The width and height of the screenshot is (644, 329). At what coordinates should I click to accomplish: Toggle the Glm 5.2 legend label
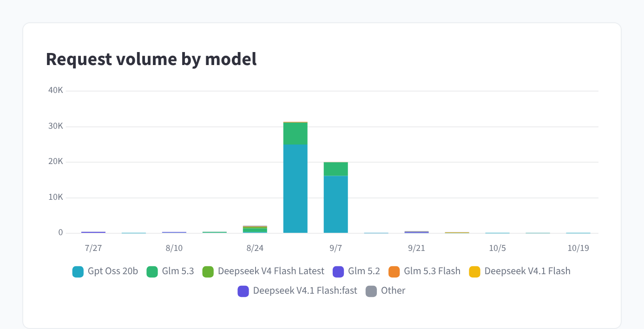click(364, 271)
